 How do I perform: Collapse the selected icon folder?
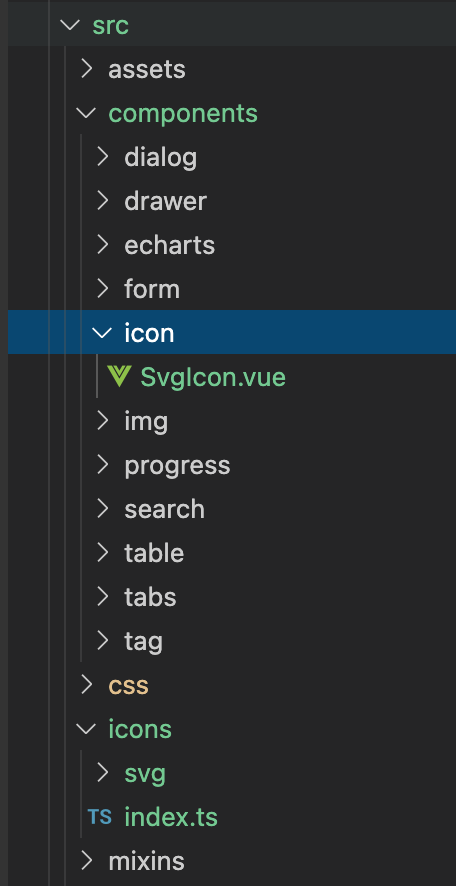102,333
